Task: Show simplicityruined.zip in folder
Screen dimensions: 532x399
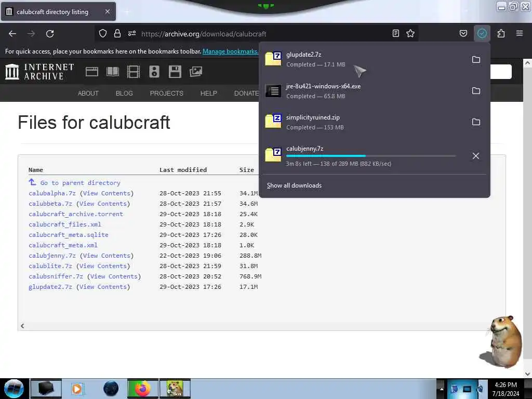Action: [x=476, y=122]
